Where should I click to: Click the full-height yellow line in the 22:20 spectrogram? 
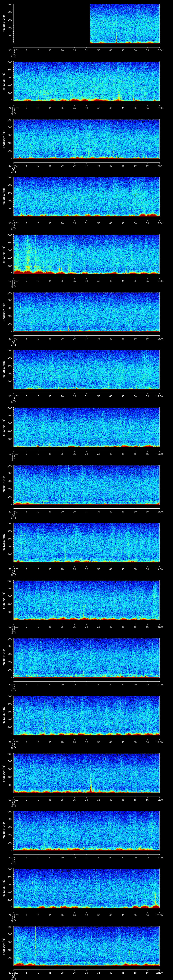35,944
